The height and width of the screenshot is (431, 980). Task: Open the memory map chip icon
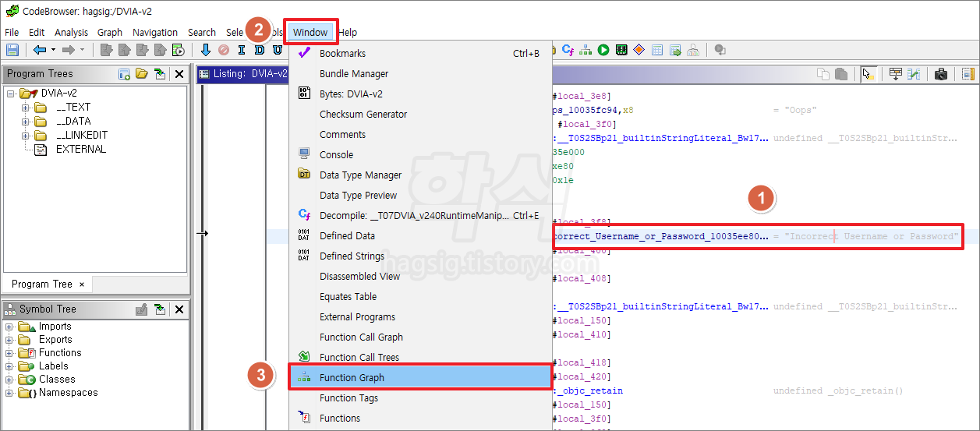tap(621, 50)
